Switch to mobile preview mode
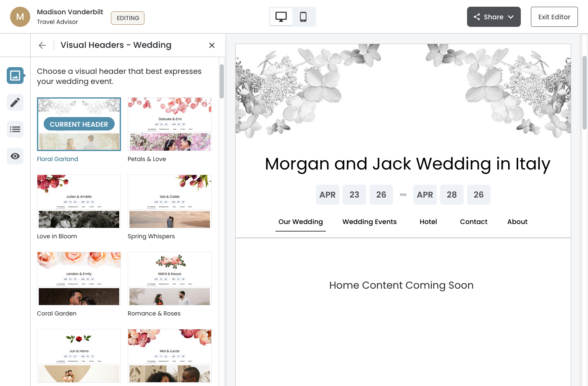The height and width of the screenshot is (386, 588). pos(303,17)
